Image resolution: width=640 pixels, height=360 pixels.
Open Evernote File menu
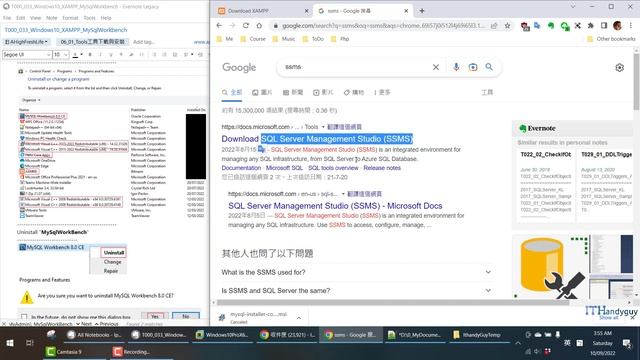coord(7,18)
